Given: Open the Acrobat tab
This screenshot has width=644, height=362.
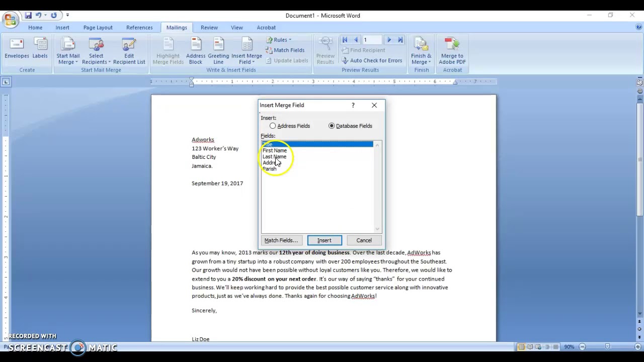Looking at the screenshot, I should tap(266, 28).
